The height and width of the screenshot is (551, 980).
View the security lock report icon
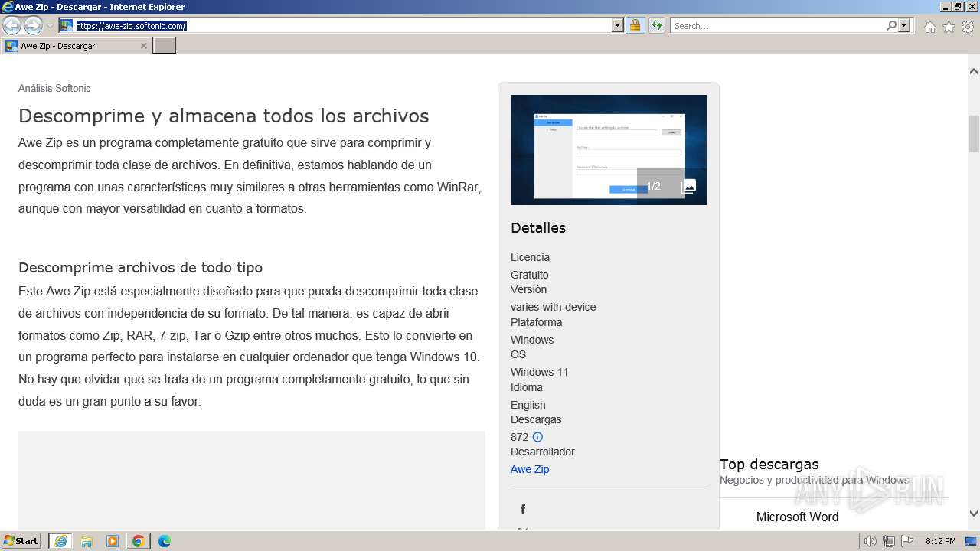pos(635,25)
